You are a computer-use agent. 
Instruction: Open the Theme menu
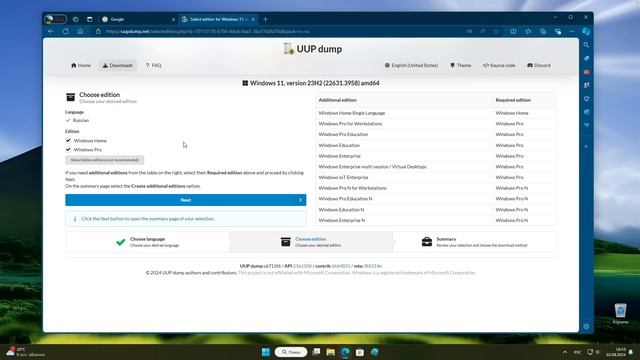tap(460, 65)
